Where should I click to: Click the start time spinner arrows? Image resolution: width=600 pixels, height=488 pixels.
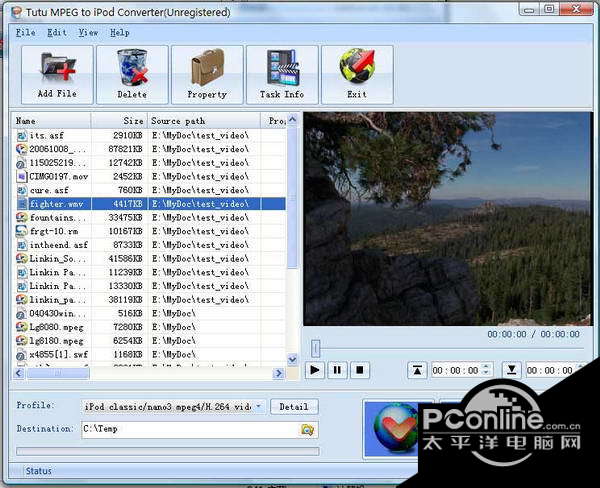[486, 370]
